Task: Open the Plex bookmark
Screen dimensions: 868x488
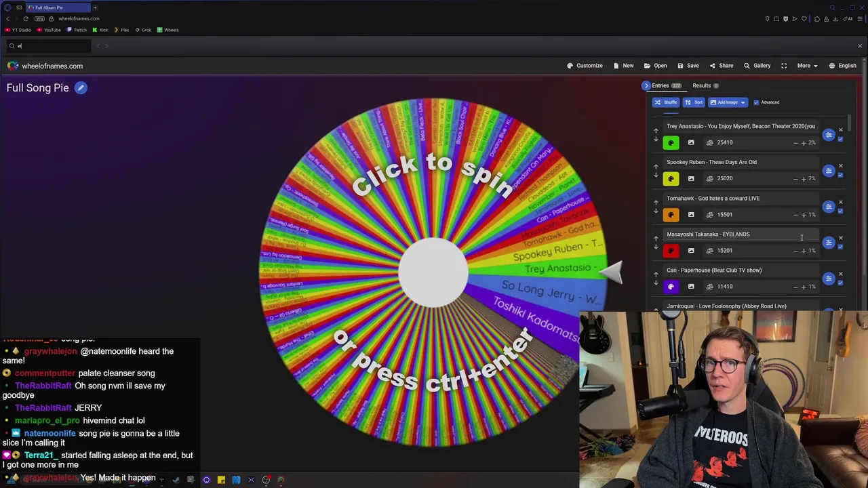Action: coord(121,30)
